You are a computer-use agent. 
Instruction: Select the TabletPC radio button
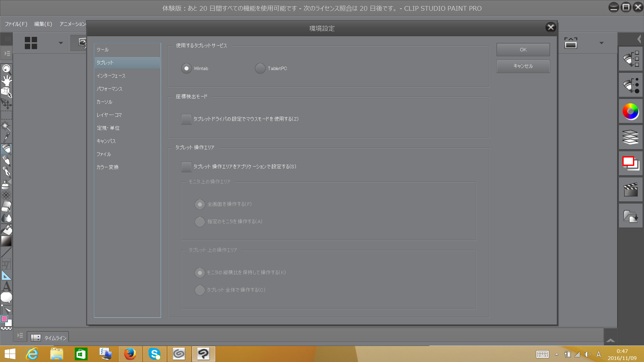coord(260,68)
